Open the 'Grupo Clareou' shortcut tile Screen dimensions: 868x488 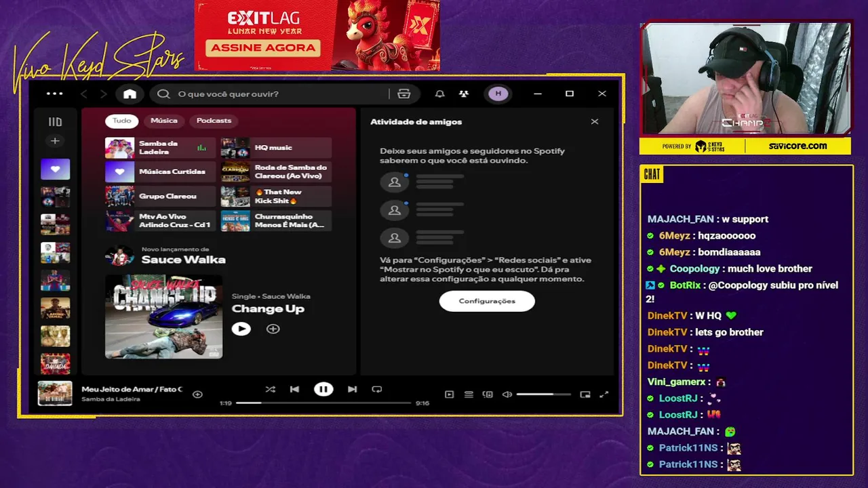160,197
